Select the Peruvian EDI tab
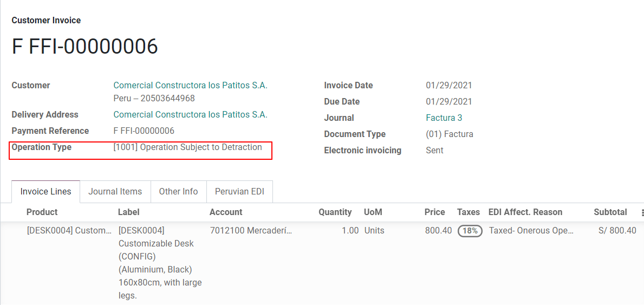The image size is (644, 305). [x=239, y=192]
